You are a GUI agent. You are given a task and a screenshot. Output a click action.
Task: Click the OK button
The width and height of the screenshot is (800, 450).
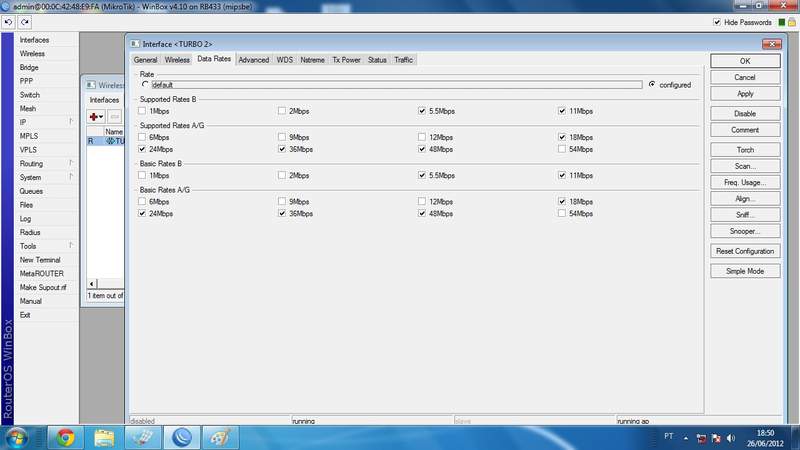pyautogui.click(x=745, y=61)
